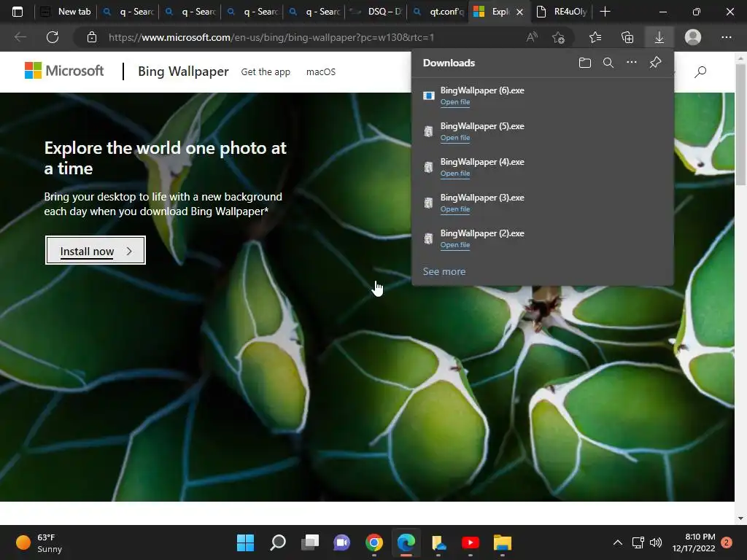The height and width of the screenshot is (560, 747).
Task: Show hidden system tray icons
Action: (x=617, y=542)
